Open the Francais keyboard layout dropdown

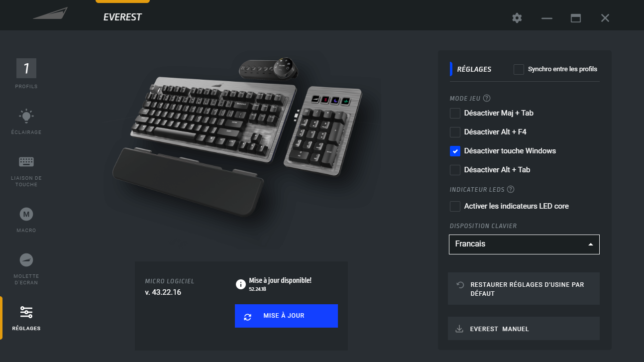tap(524, 244)
